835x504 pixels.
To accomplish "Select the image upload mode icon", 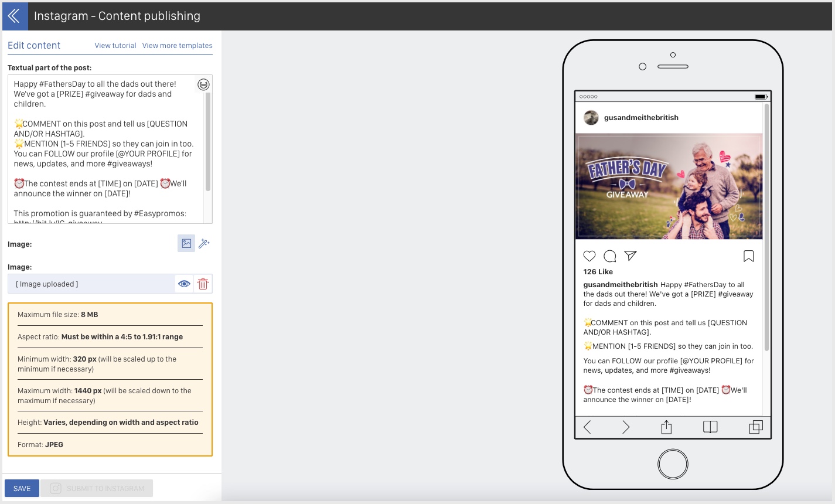I will pos(186,243).
